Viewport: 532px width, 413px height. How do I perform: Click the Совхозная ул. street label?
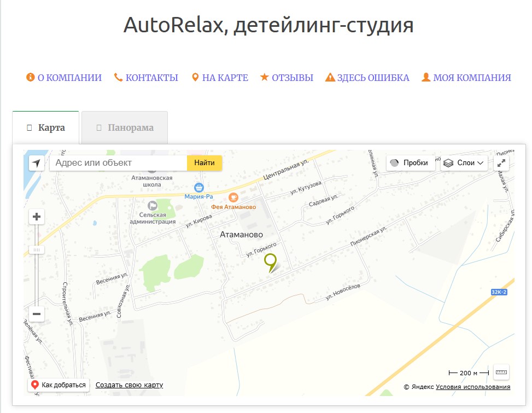[123, 301]
